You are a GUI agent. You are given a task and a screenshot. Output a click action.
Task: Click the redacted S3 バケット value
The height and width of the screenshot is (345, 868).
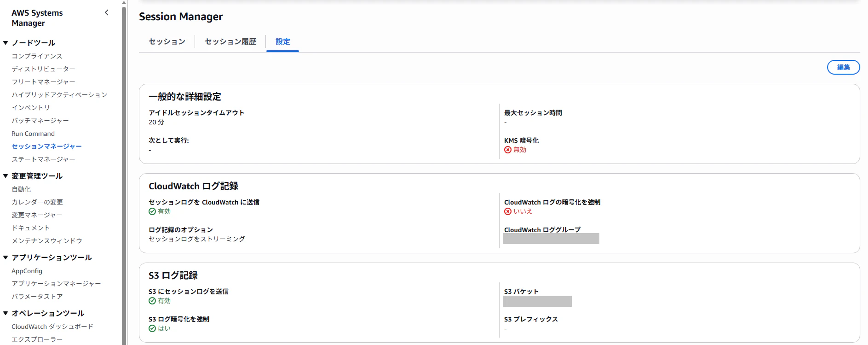click(x=537, y=301)
